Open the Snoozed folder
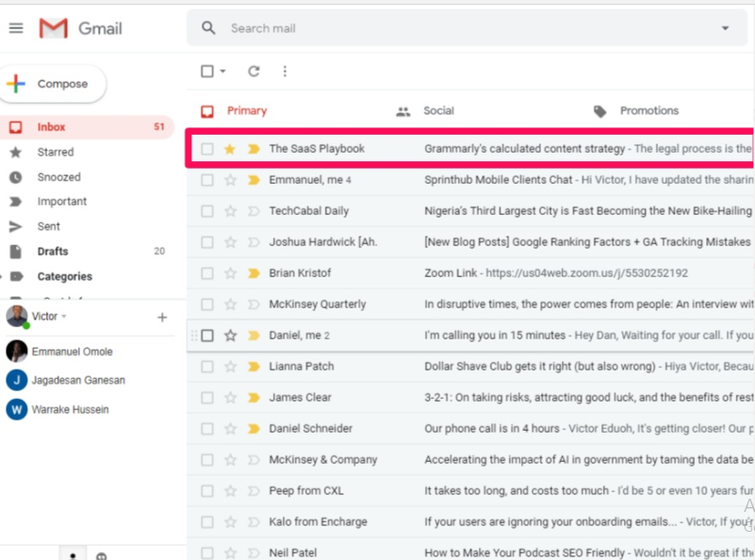Viewport: 755px width, 560px height. [x=58, y=177]
